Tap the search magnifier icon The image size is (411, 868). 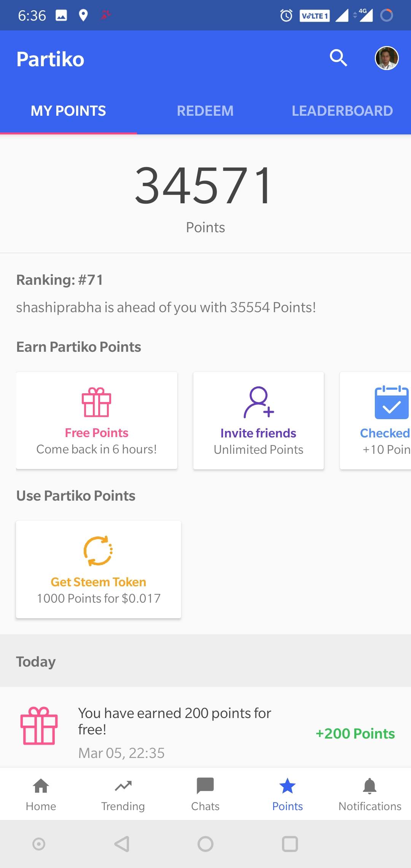tap(338, 58)
